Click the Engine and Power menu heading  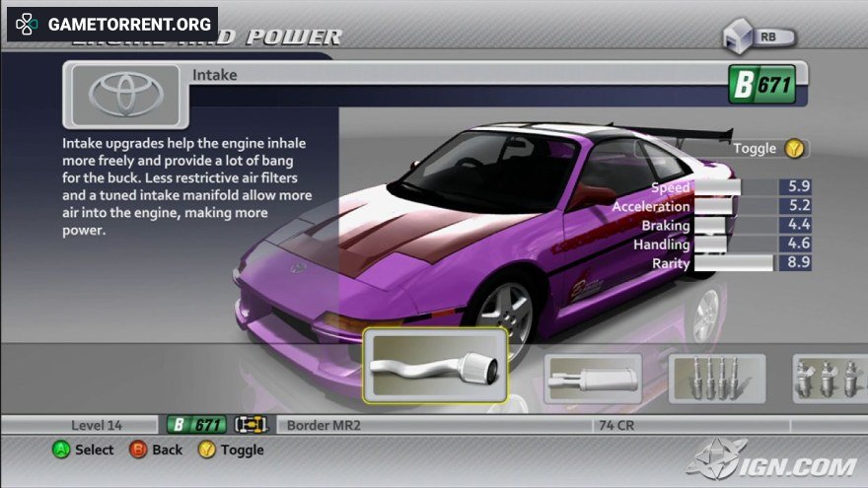[207, 37]
